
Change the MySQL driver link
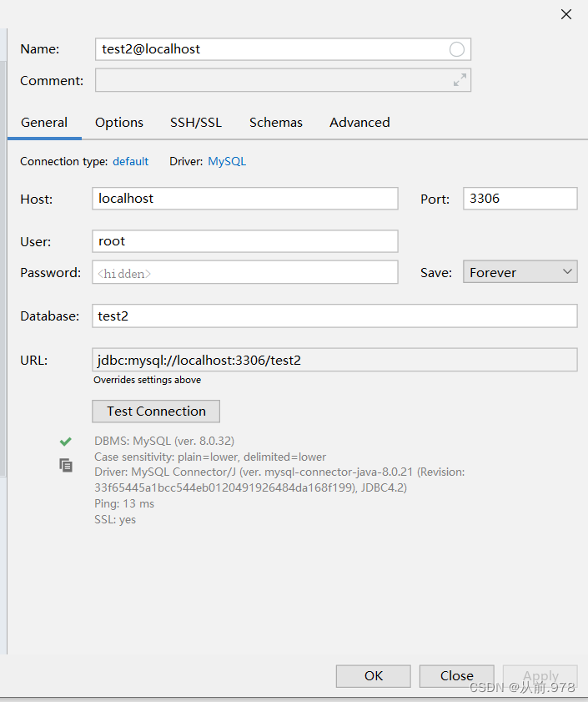click(x=227, y=162)
